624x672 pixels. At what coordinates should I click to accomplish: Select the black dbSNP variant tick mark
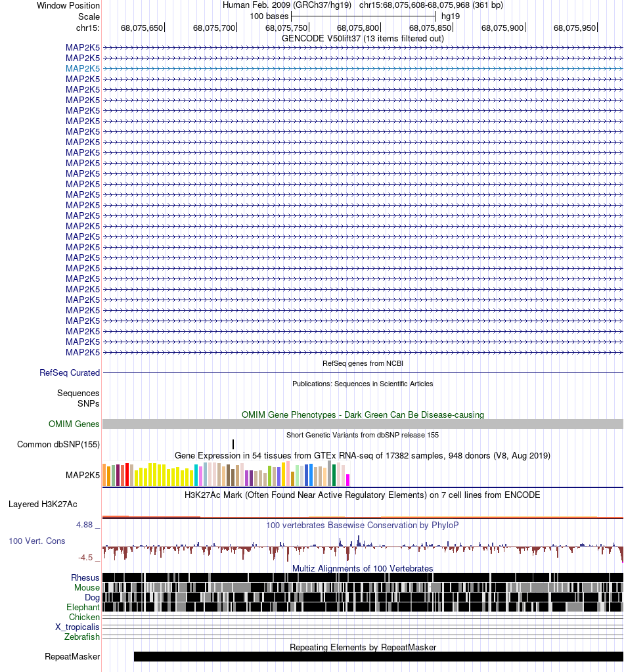click(x=233, y=445)
